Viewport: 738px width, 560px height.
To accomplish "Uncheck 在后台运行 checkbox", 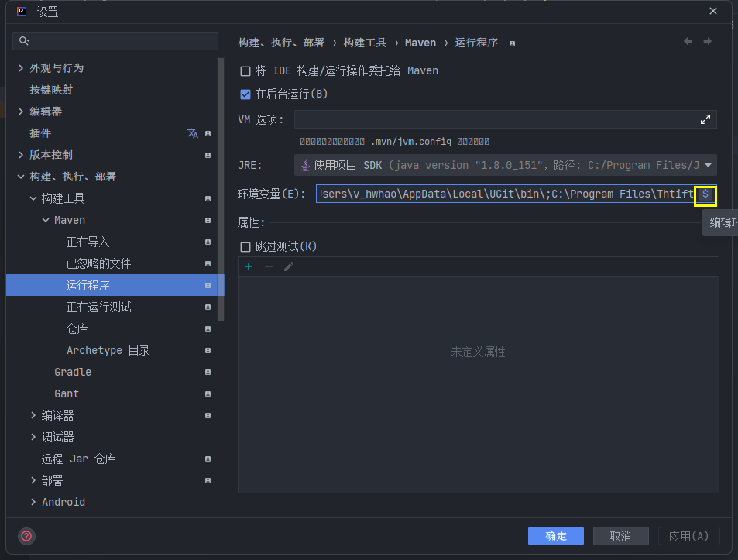I will click(x=245, y=94).
